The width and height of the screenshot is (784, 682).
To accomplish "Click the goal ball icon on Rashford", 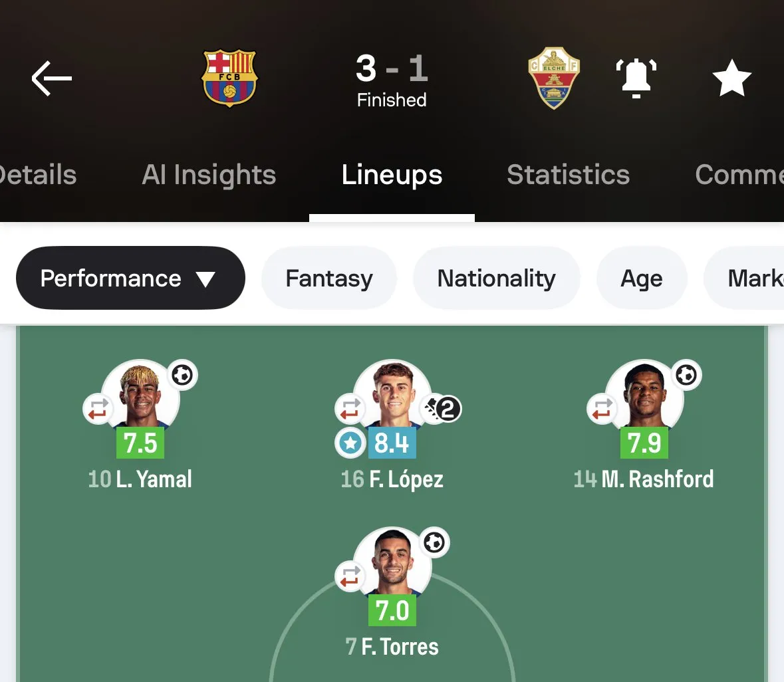I will 686,376.
